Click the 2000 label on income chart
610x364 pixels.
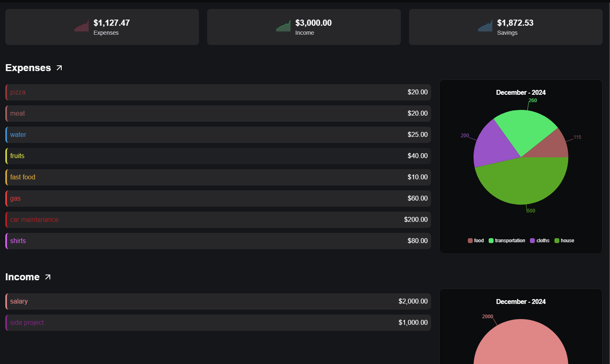coord(488,317)
